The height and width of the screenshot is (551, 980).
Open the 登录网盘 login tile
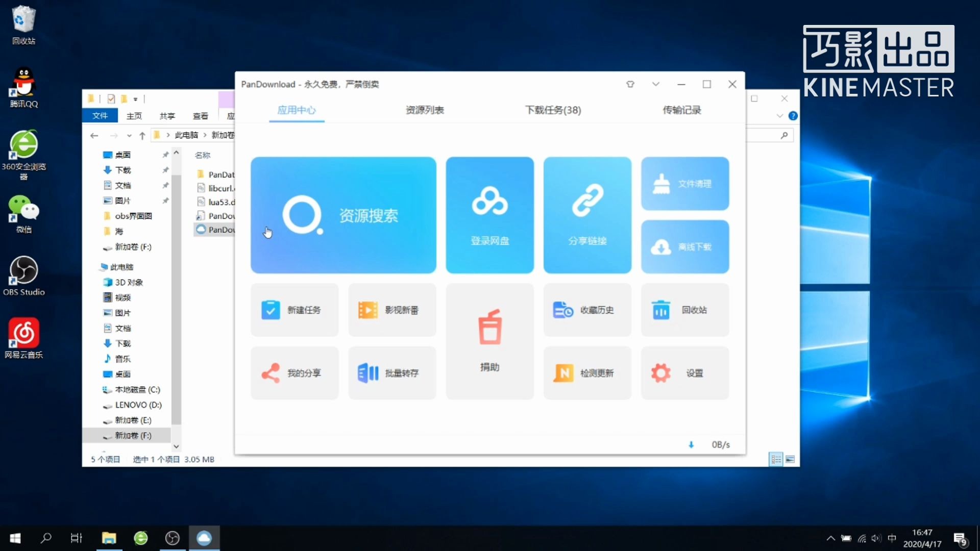tap(489, 215)
